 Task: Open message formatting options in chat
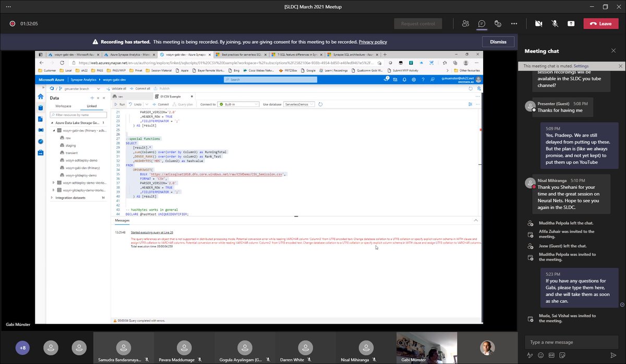point(530,355)
